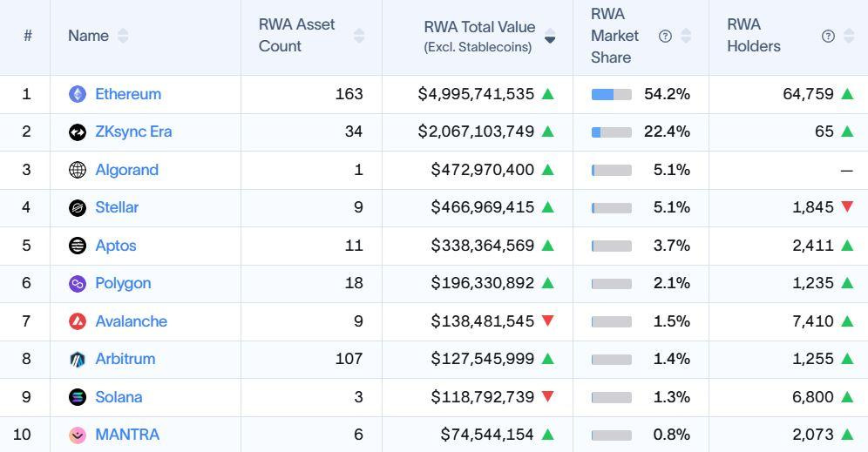
Task: Open the Avalanche network link
Action: point(132,321)
